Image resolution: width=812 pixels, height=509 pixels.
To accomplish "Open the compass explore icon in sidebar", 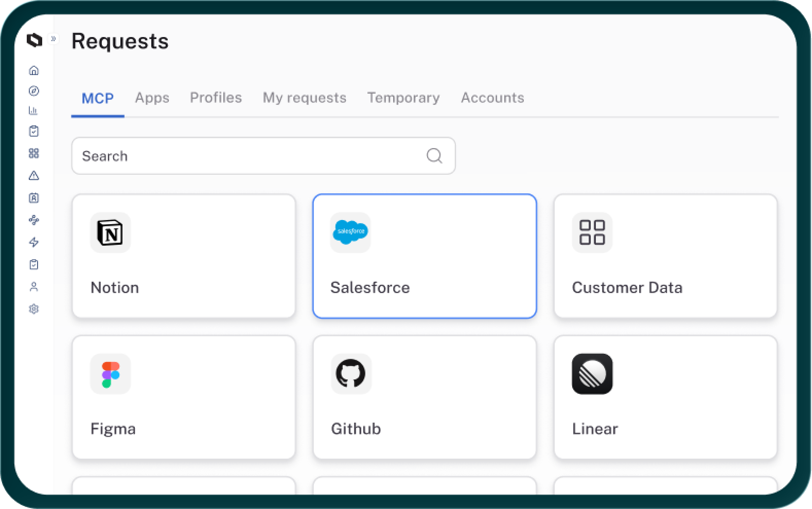I will pyautogui.click(x=34, y=91).
